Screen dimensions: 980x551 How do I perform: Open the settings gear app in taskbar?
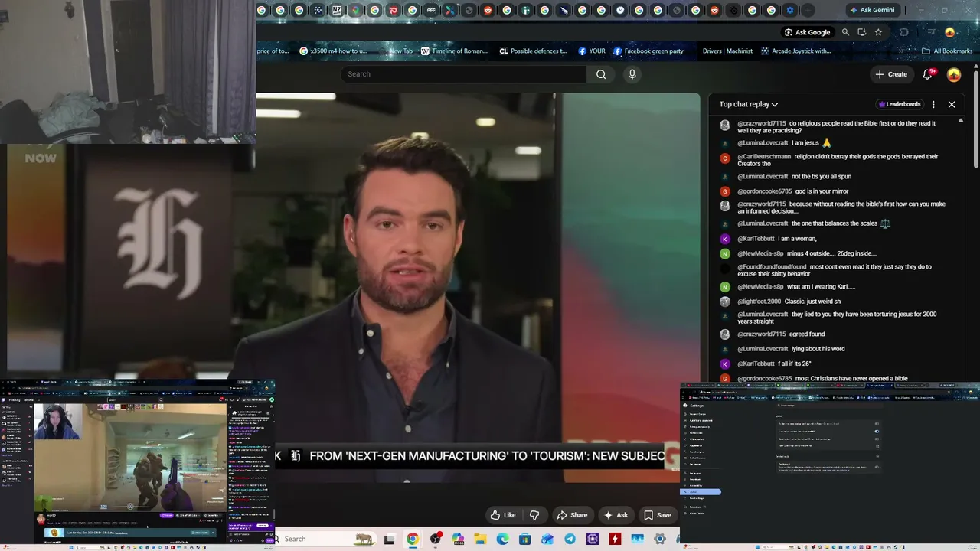[x=660, y=539]
